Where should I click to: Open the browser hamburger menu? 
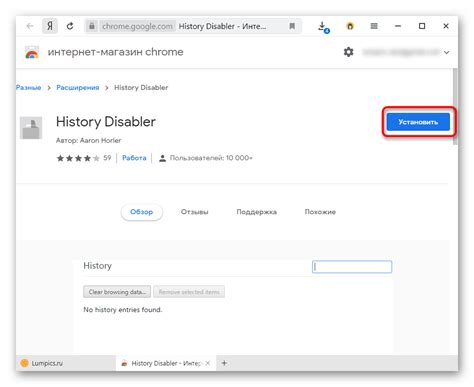pos(374,26)
